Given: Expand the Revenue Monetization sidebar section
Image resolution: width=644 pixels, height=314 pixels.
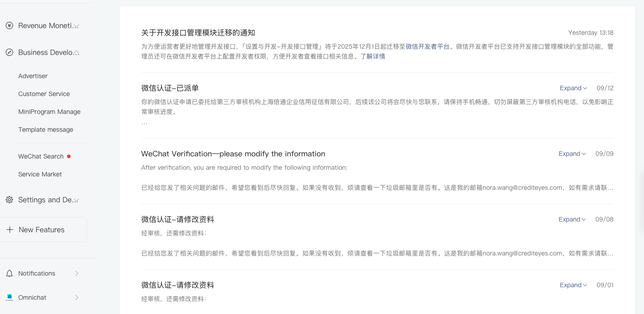Looking at the screenshot, I should pyautogui.click(x=76, y=26).
